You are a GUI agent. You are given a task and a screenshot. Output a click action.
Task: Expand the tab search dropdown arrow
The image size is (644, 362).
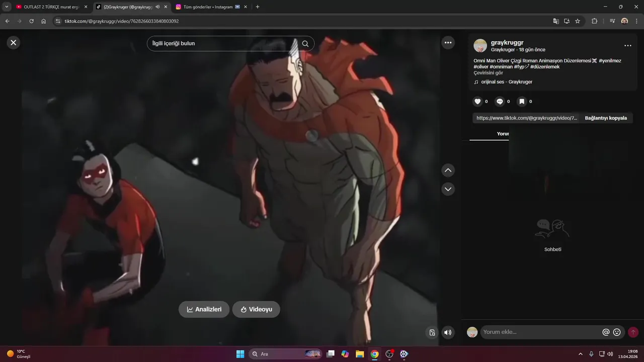point(7,7)
